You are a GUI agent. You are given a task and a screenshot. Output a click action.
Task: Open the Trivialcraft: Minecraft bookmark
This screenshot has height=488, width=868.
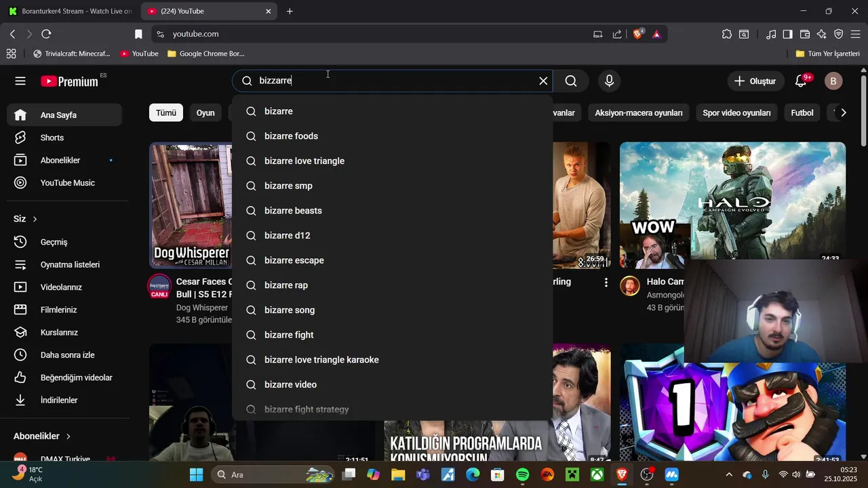click(71, 54)
